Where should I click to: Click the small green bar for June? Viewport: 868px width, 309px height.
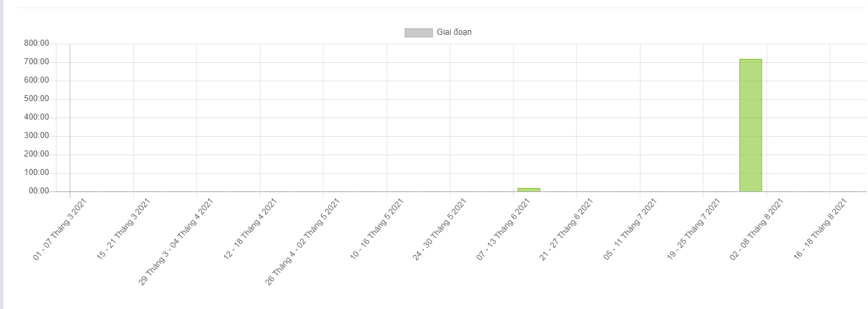(528, 189)
